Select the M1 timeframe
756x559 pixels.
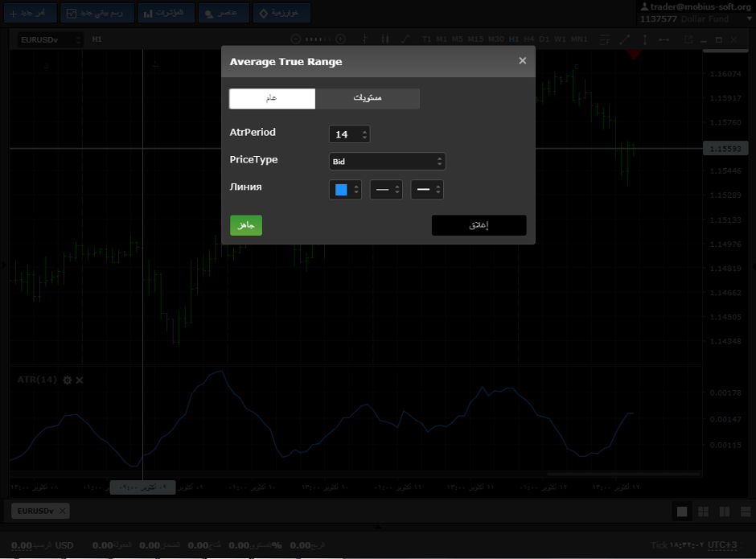(x=442, y=39)
